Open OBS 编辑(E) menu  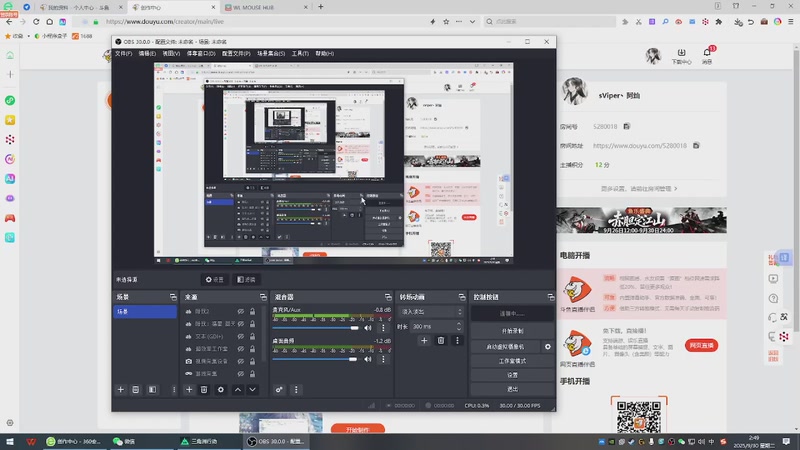147,54
